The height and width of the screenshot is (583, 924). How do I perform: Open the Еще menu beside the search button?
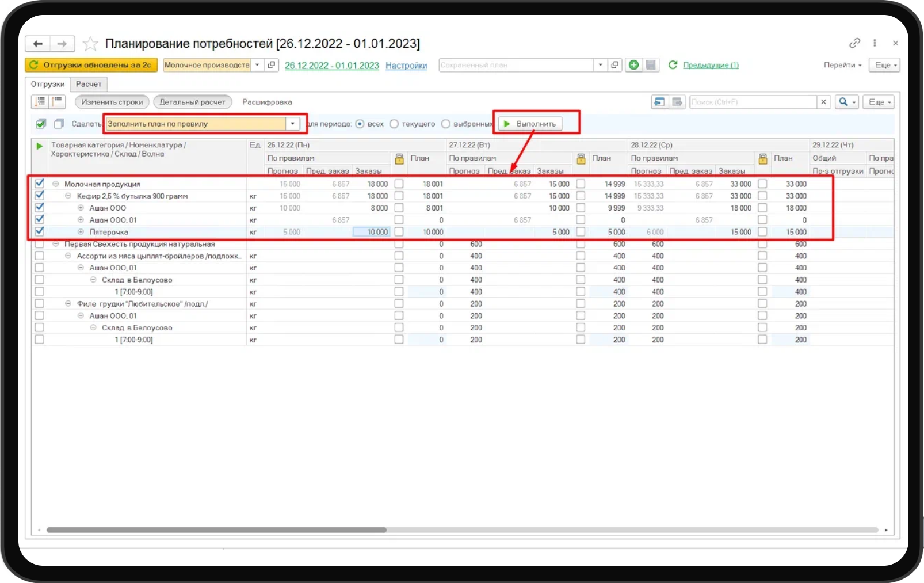point(879,102)
